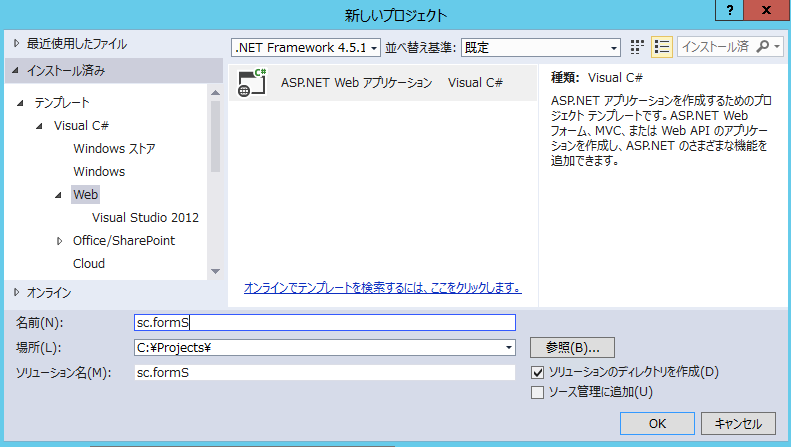
Task: Enable add to source control checkbox
Action: click(x=537, y=392)
